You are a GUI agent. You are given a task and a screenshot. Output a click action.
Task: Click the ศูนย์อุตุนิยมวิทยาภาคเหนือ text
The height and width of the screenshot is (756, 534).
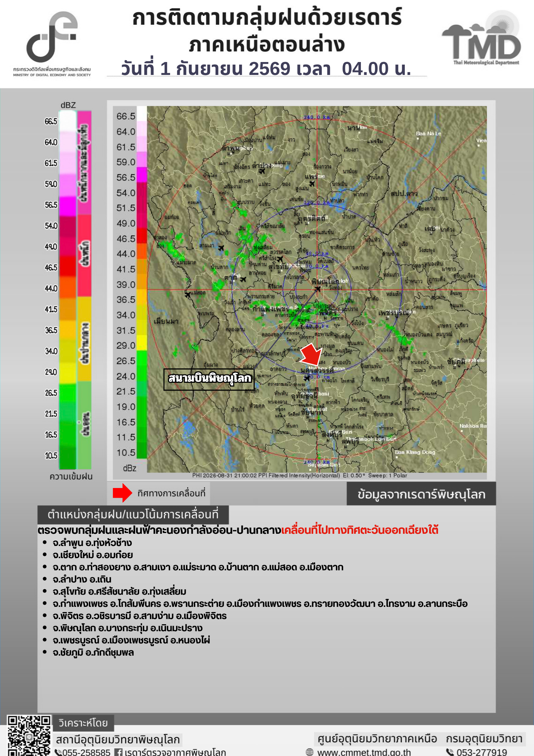377,739
